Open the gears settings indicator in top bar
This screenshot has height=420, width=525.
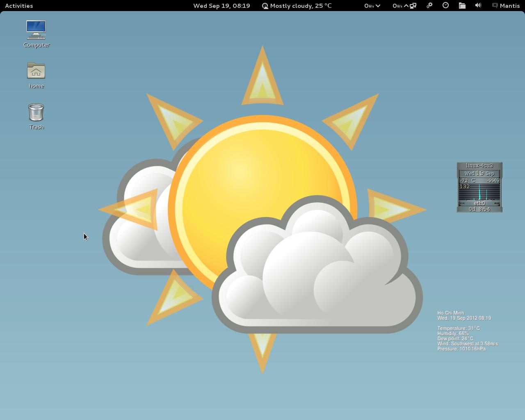click(x=429, y=6)
